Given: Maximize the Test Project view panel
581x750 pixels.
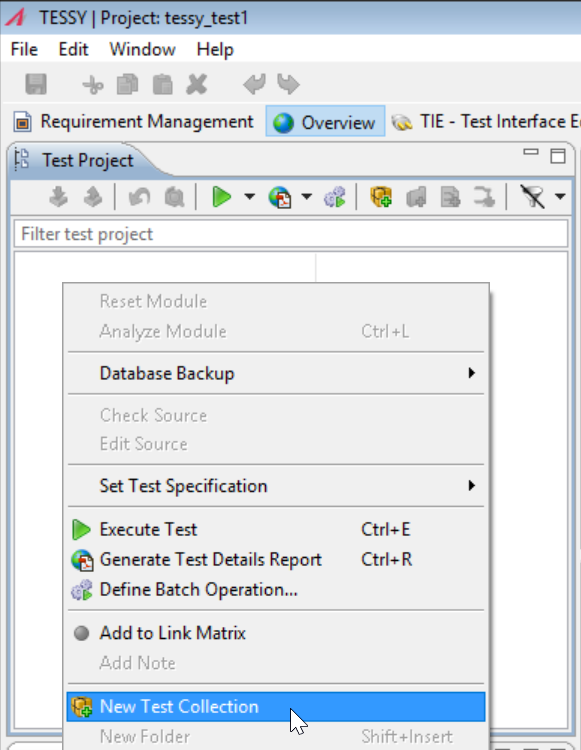Looking at the screenshot, I should (558, 156).
